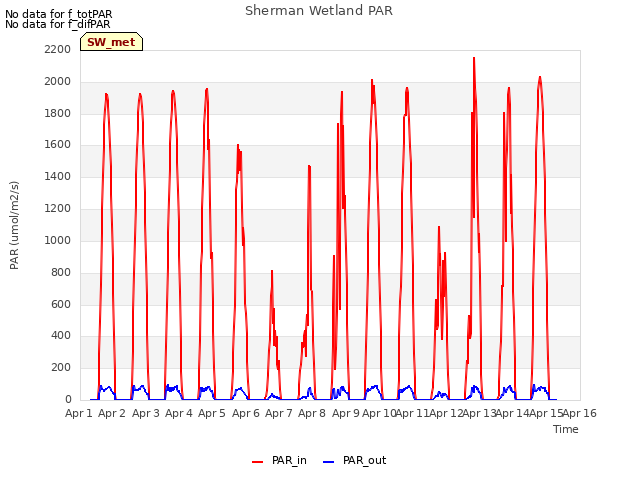Click the PAR_in peak above 2000 on Apr 15
The image size is (640, 480).
[540, 77]
